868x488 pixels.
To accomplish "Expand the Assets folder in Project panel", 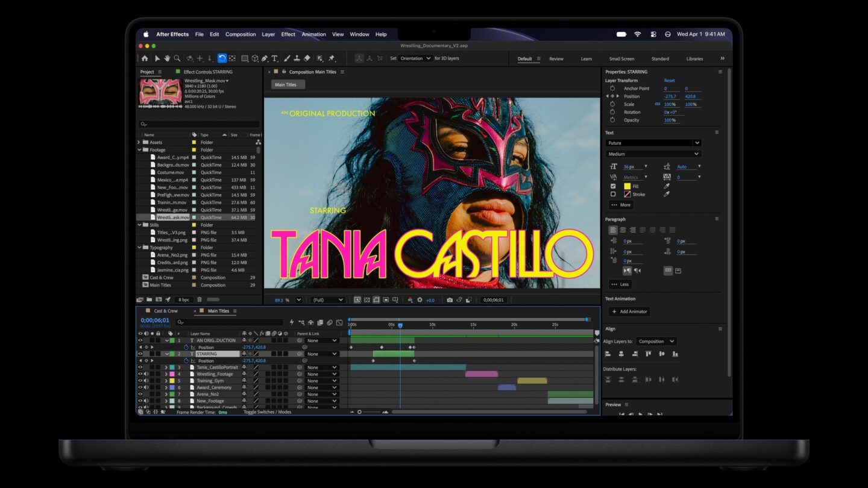I will [139, 142].
